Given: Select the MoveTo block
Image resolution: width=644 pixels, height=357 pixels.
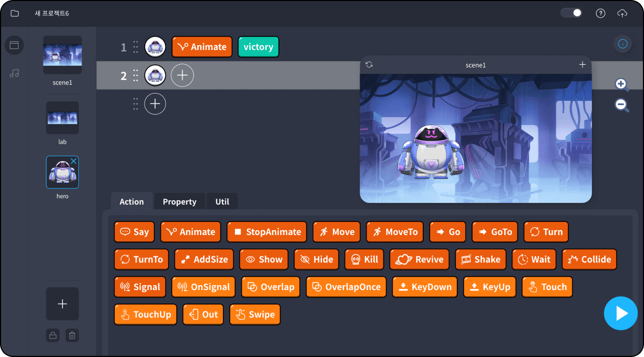Looking at the screenshot, I should point(395,232).
